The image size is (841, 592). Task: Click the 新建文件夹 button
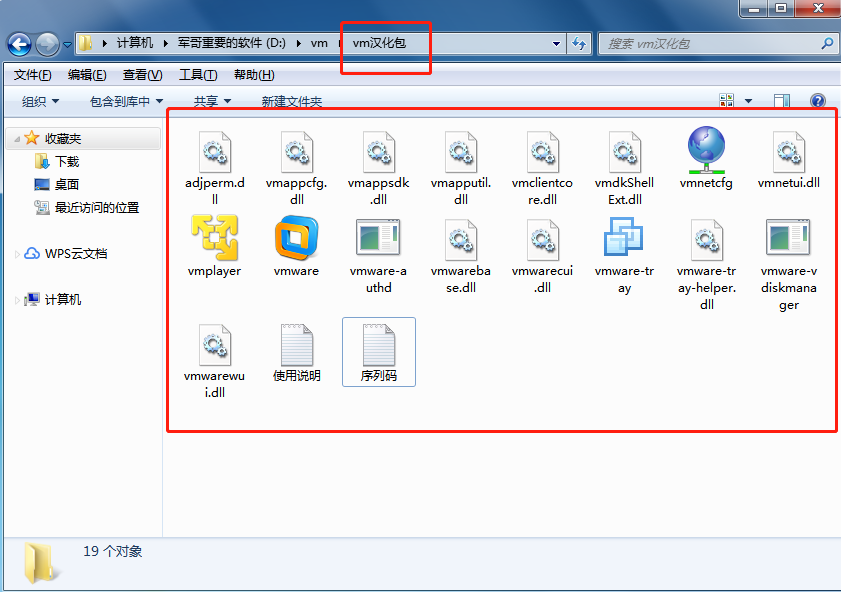pyautogui.click(x=292, y=101)
